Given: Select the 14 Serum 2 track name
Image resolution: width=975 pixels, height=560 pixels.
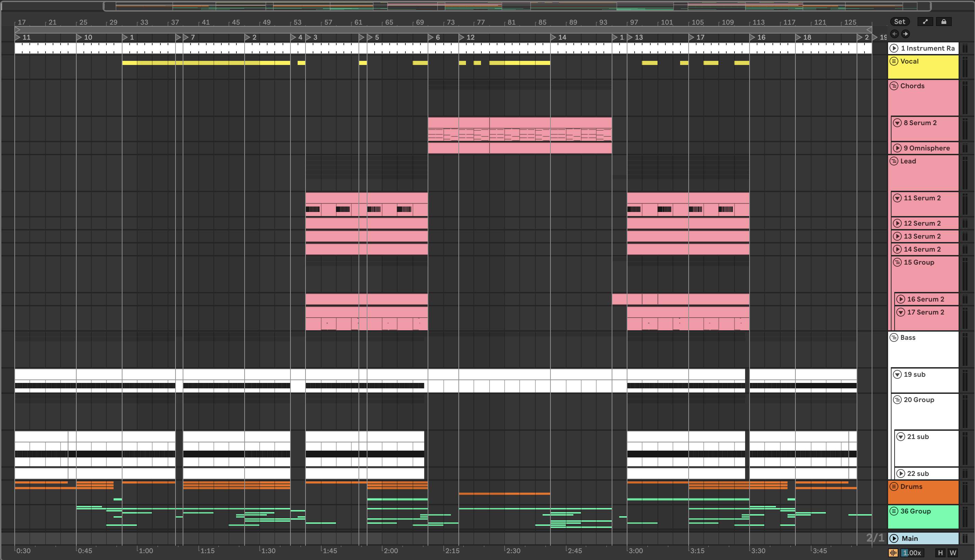Looking at the screenshot, I should 922,249.
